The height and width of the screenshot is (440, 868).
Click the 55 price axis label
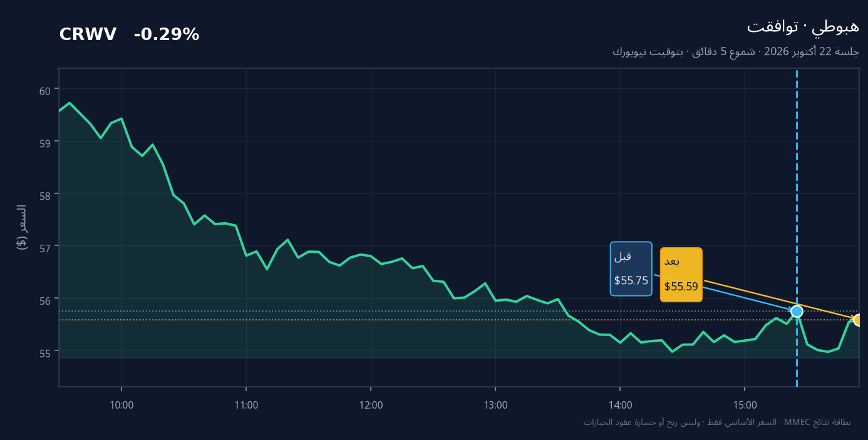click(44, 353)
